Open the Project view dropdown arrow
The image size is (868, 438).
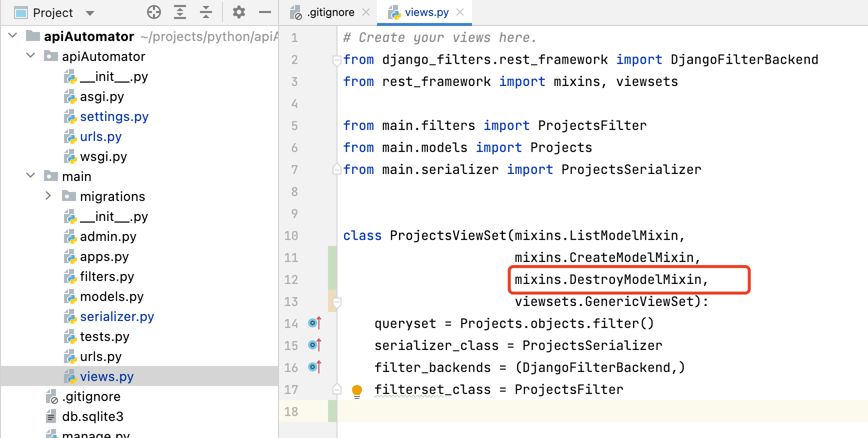[x=90, y=13]
